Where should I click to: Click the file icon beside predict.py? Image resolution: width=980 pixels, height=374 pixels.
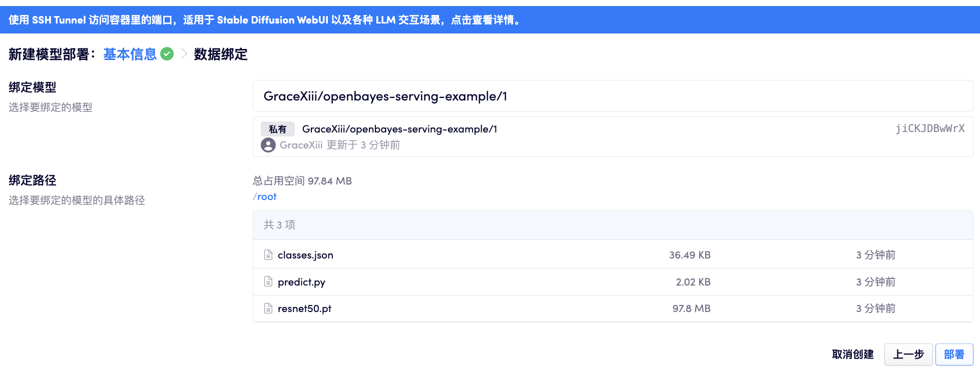[x=268, y=281]
